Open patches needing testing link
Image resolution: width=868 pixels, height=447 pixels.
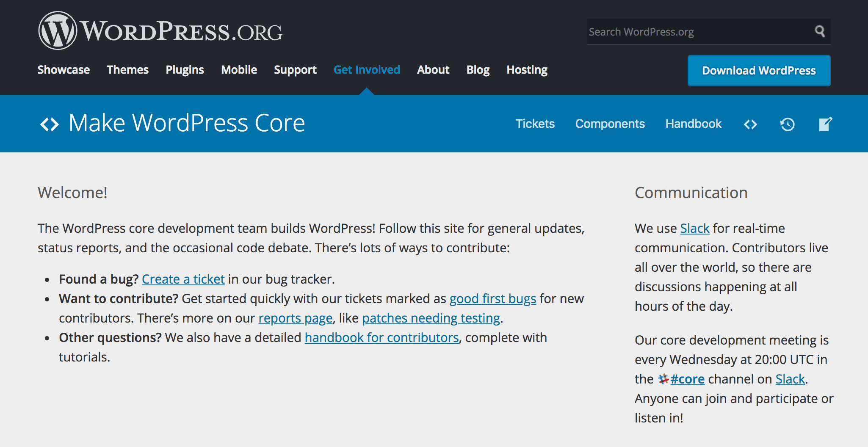pos(431,318)
